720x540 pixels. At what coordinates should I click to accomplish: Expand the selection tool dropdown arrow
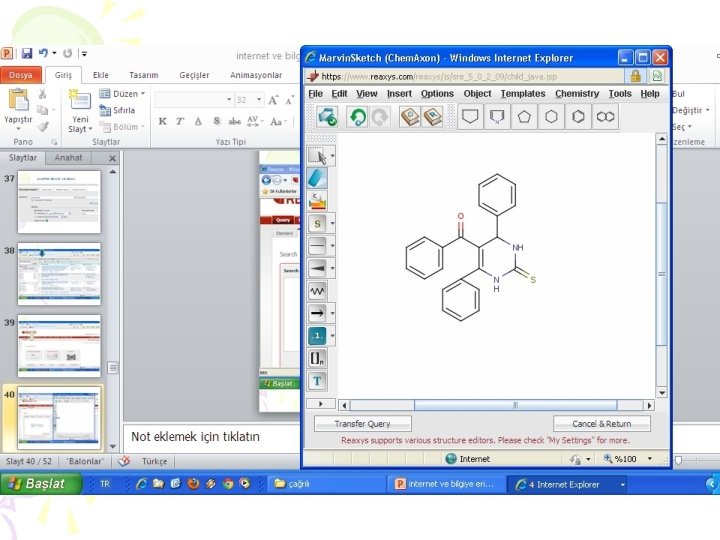click(332, 156)
